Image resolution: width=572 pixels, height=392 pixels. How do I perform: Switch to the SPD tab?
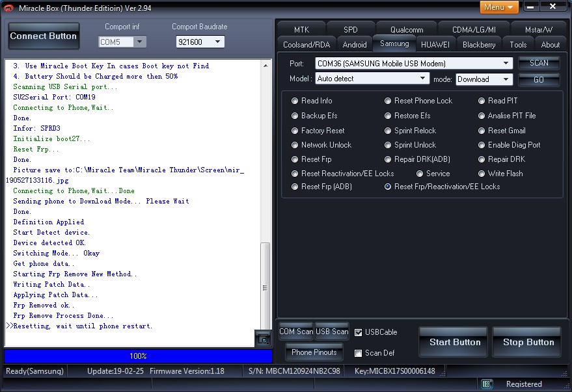coord(351,29)
